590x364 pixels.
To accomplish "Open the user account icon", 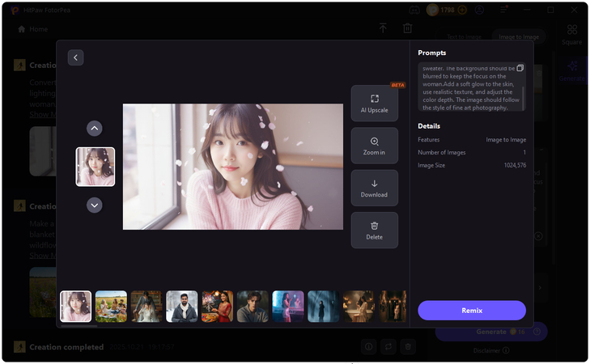I will (x=479, y=11).
